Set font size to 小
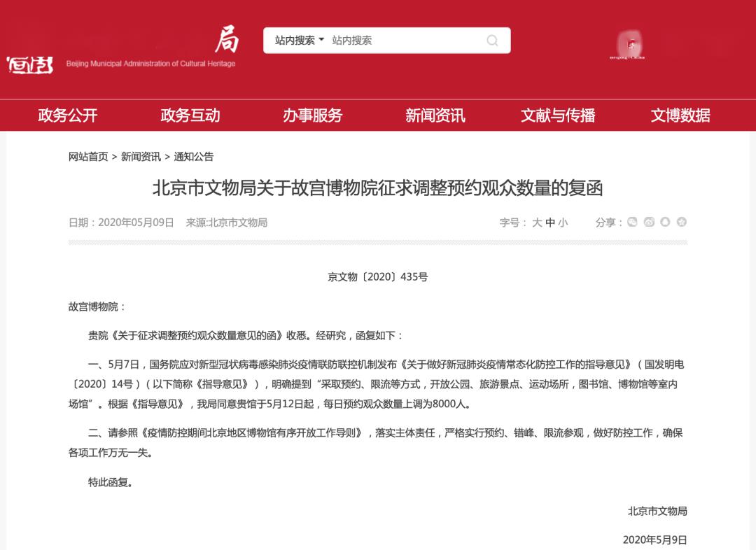 pos(563,223)
